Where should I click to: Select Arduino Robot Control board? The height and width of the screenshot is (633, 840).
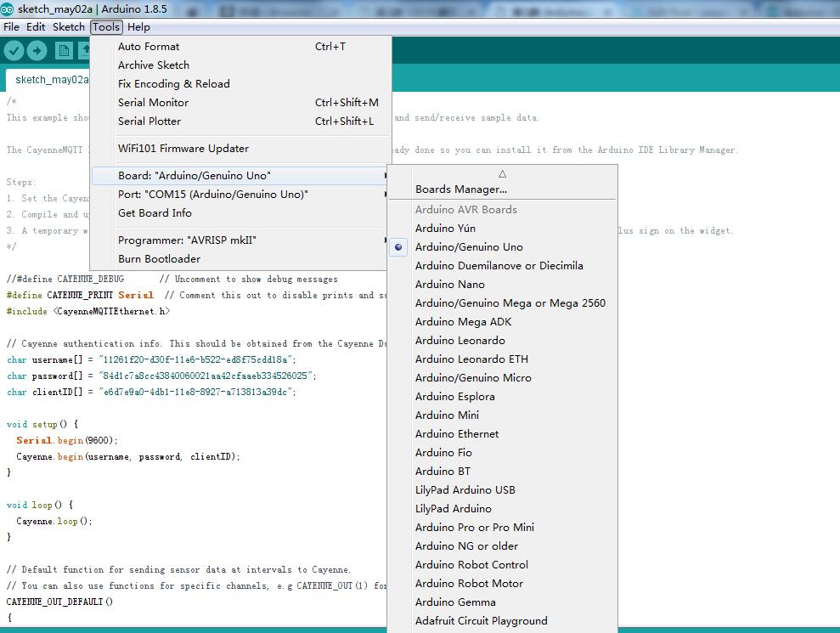tap(503, 565)
